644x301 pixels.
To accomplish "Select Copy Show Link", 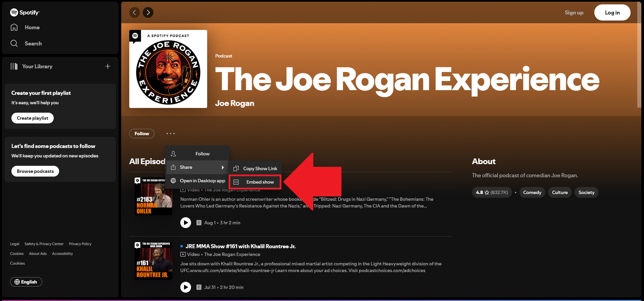I will click(x=255, y=168).
